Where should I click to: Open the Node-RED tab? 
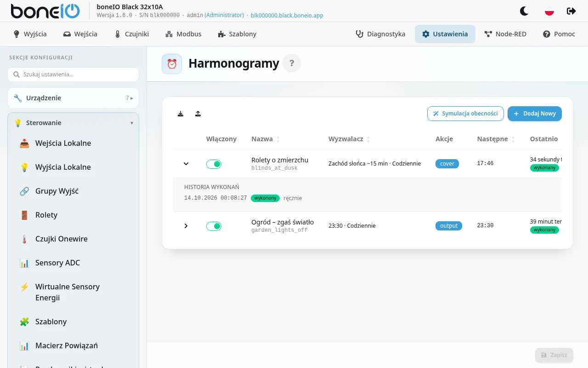(x=505, y=34)
